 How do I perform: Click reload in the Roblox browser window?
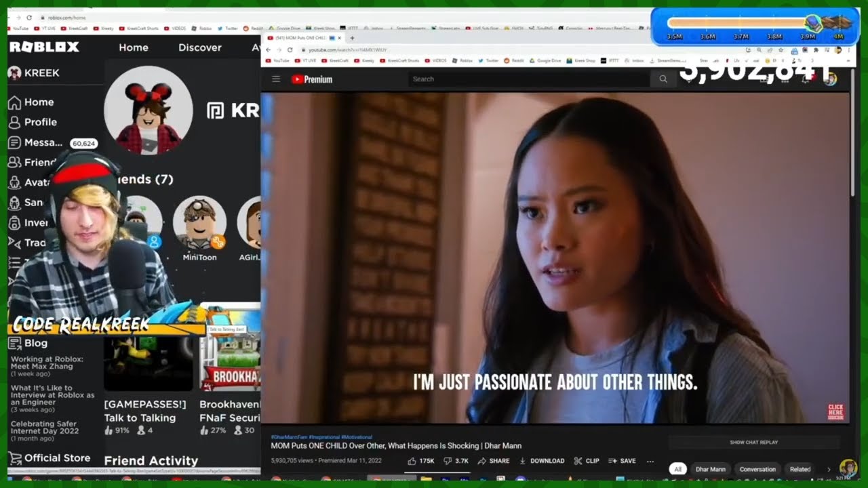pyautogui.click(x=28, y=18)
